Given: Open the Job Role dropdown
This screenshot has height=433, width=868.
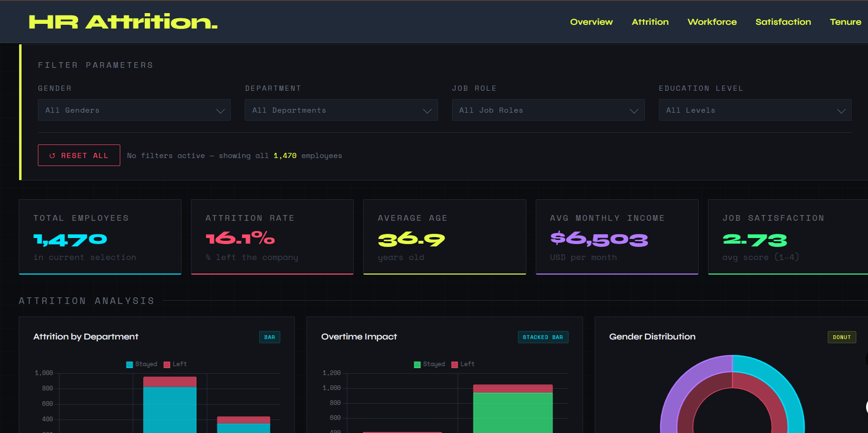Looking at the screenshot, I should tap(547, 110).
